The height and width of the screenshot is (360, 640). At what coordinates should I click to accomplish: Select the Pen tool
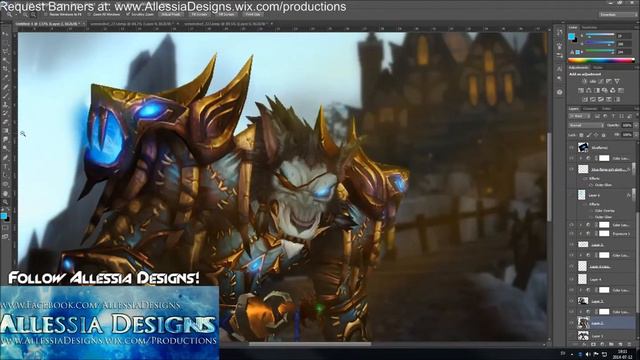[5, 158]
